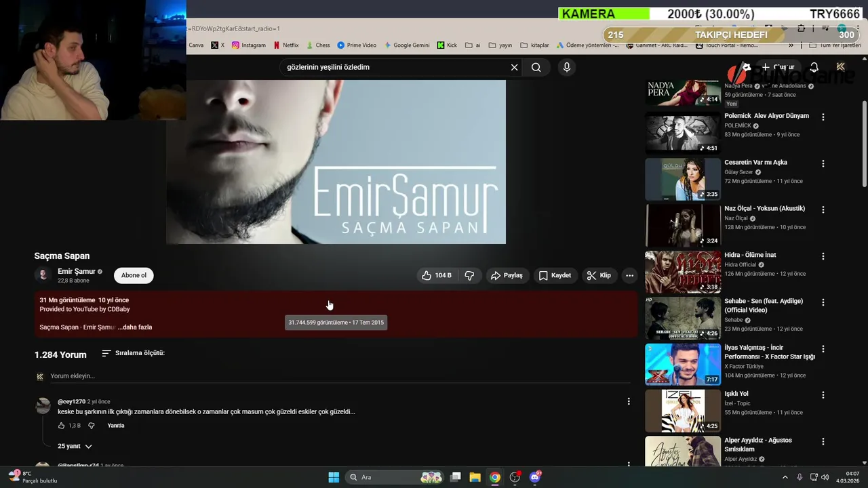The width and height of the screenshot is (868, 488).
Task: Play Polemick Alev Alıyor Dünyam thumbnail
Action: point(683,133)
